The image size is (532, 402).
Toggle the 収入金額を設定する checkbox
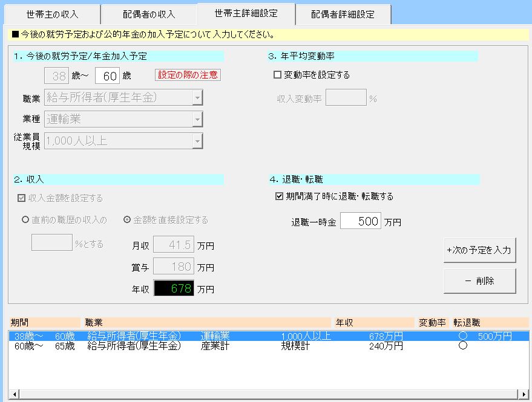click(x=22, y=198)
